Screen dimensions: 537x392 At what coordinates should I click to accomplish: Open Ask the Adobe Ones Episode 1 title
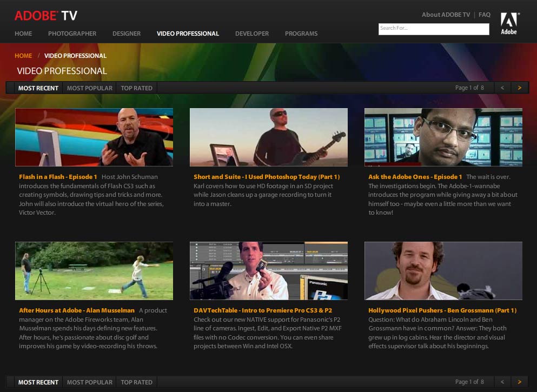coord(415,177)
